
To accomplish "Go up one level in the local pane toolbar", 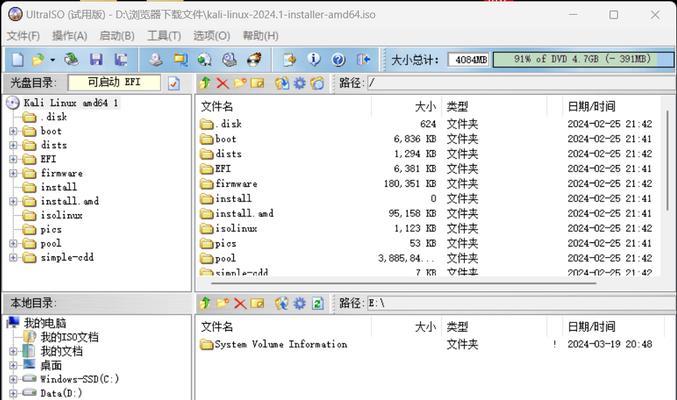I will click(x=206, y=303).
